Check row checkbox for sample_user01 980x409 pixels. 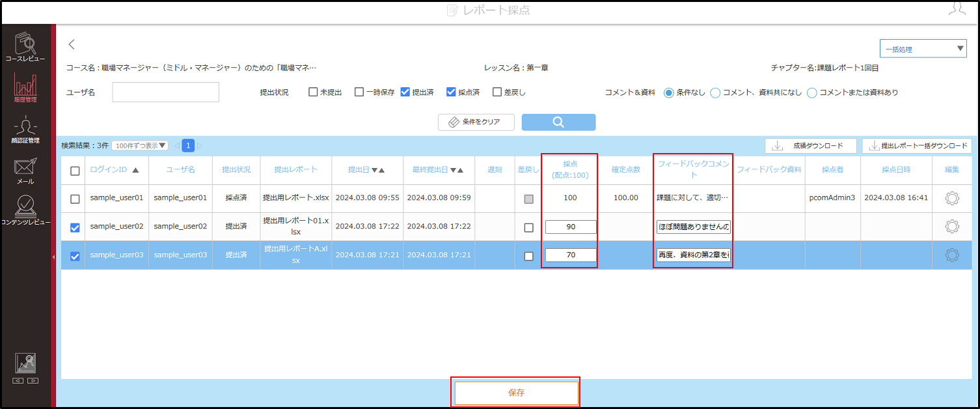(x=75, y=199)
